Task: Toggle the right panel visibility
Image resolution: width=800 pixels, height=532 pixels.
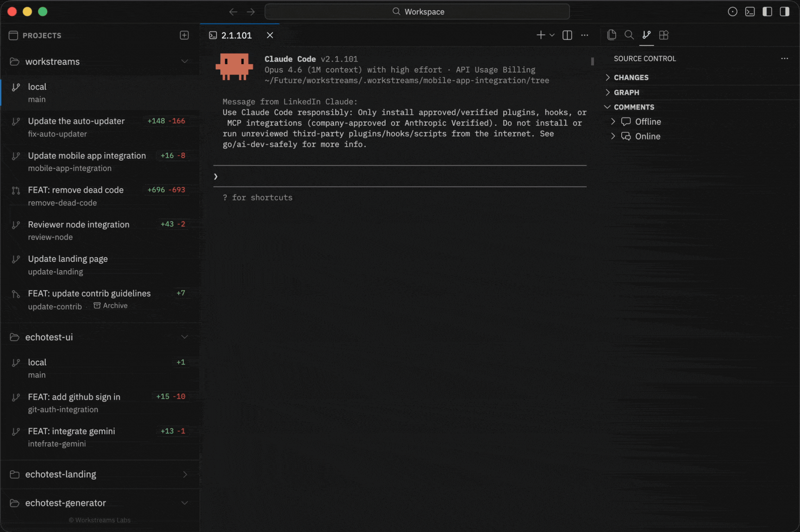Action: 786,12
